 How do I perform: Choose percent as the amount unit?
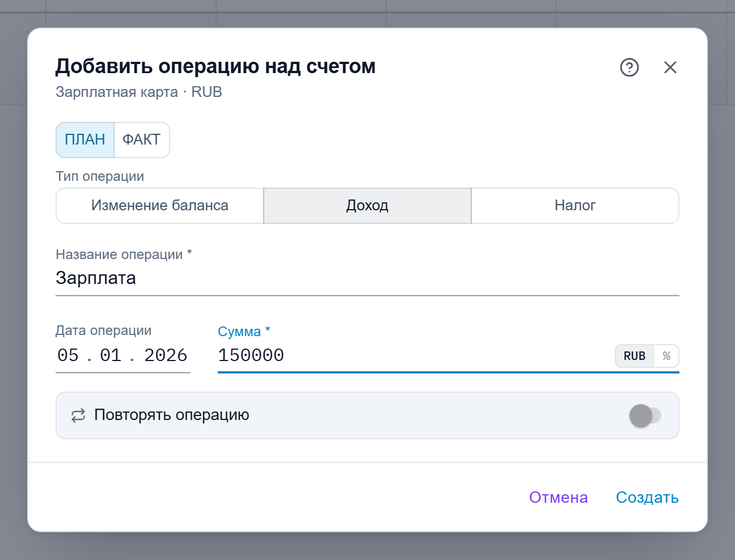[666, 356]
